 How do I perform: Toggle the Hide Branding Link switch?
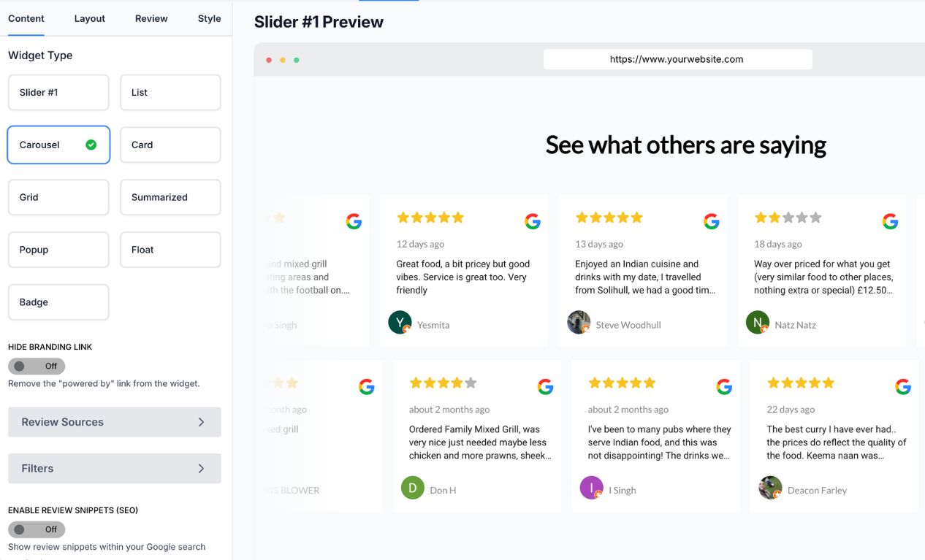pos(37,366)
